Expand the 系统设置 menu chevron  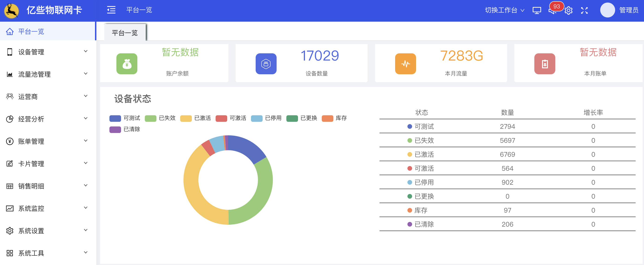pos(86,230)
